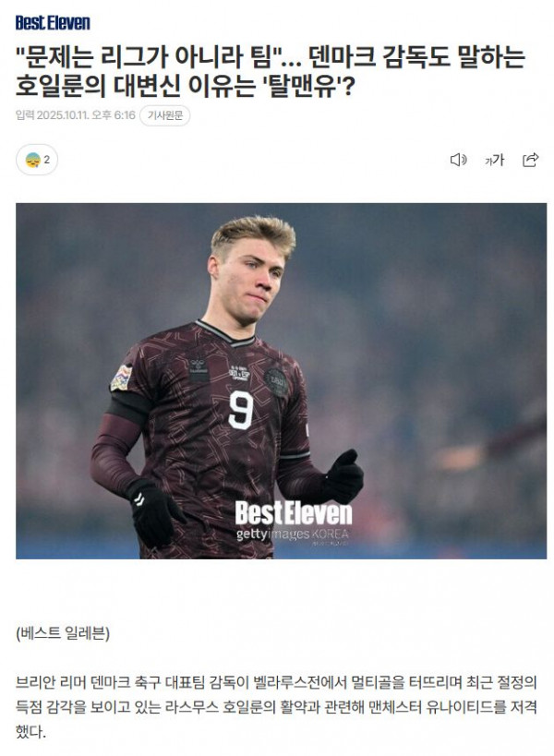Image resolution: width=554 pixels, height=756 pixels.
Task: Open the original article via 기사원문 button
Action: [165, 115]
